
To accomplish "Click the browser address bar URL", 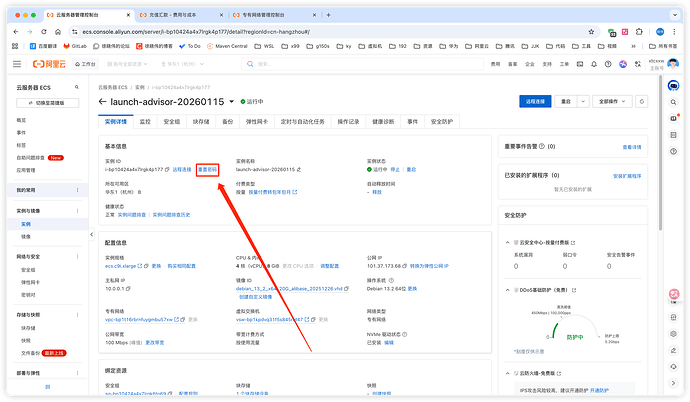I will [x=200, y=32].
